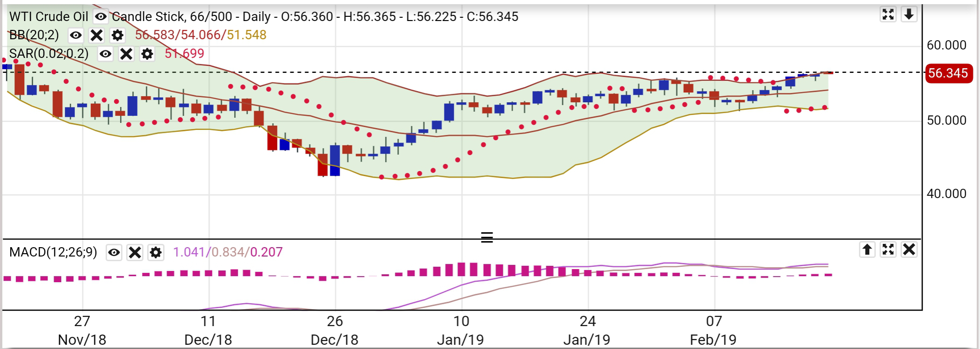Remove the SAR indicator with X icon
This screenshot has height=349, width=980.
click(x=126, y=54)
